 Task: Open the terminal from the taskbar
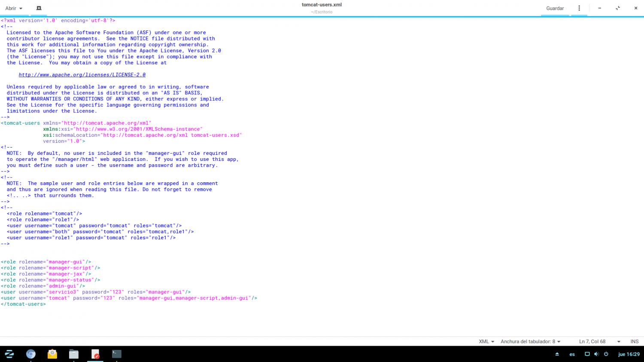click(x=117, y=354)
